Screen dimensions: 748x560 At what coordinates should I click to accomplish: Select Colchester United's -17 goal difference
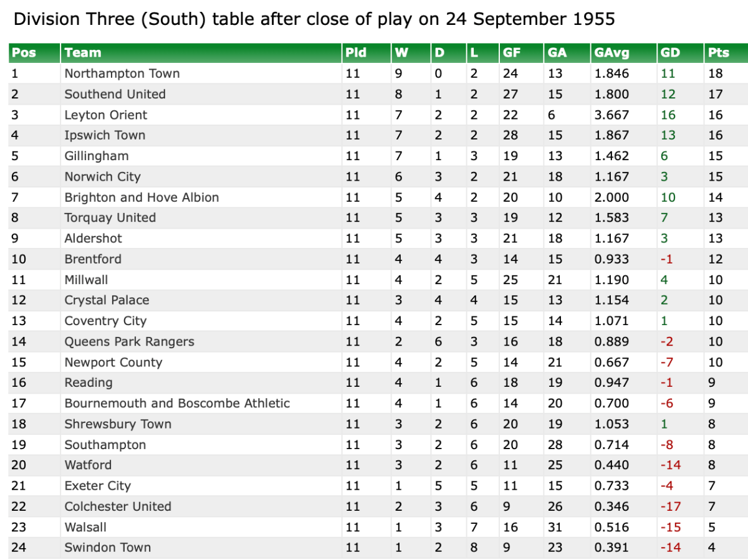[670, 506]
